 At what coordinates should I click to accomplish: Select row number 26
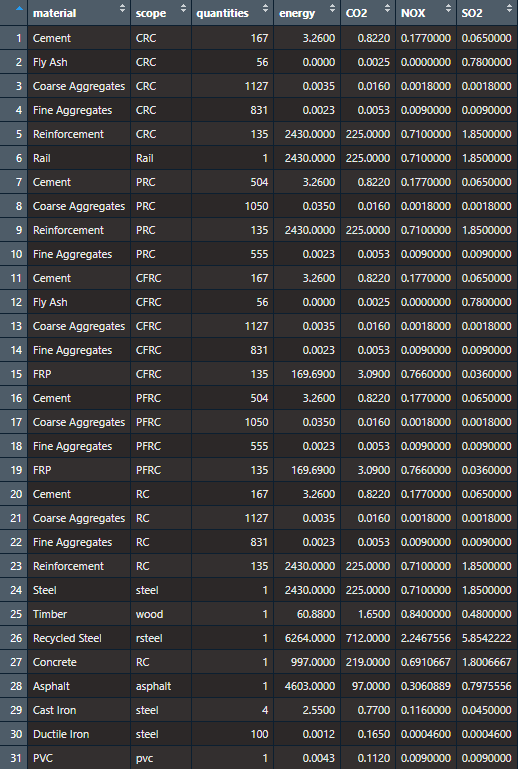click(16, 638)
